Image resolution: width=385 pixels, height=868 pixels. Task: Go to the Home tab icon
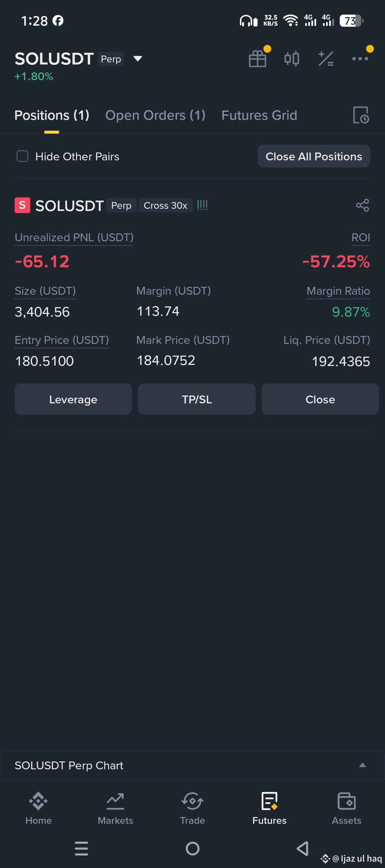point(38,801)
